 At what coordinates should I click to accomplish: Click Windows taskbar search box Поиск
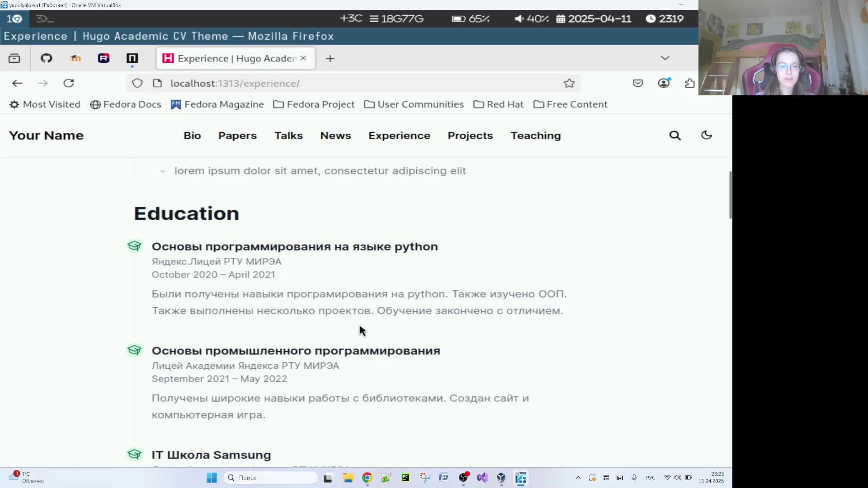click(270, 478)
